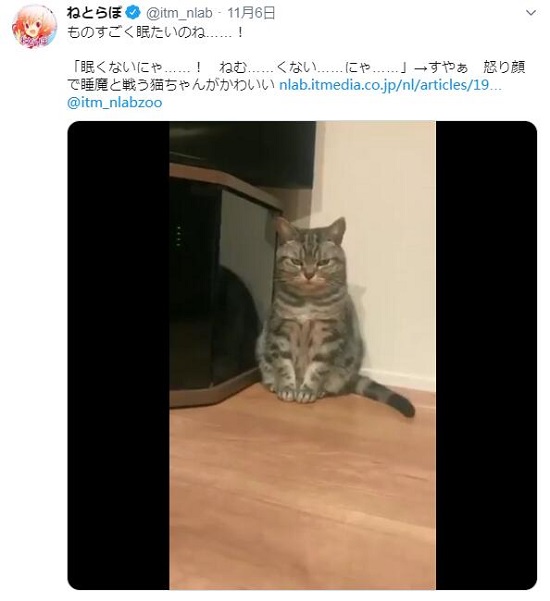Viewport: 550px width, 601px height.
Task: Open the ねとらぼ profile avatar
Action: 34,26
